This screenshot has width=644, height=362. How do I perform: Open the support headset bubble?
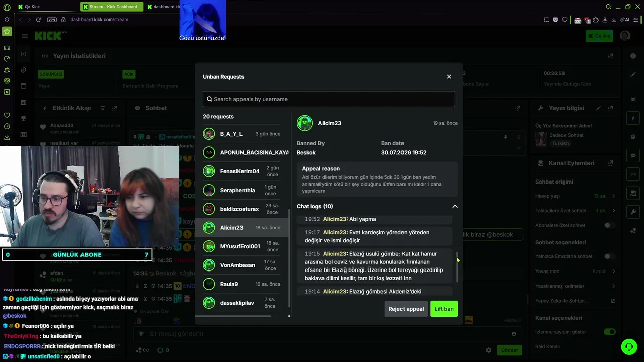[628, 347]
